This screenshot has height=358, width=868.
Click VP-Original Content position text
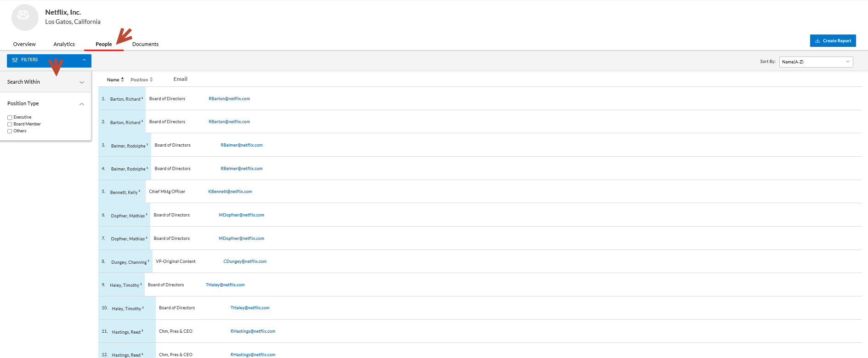tap(176, 261)
